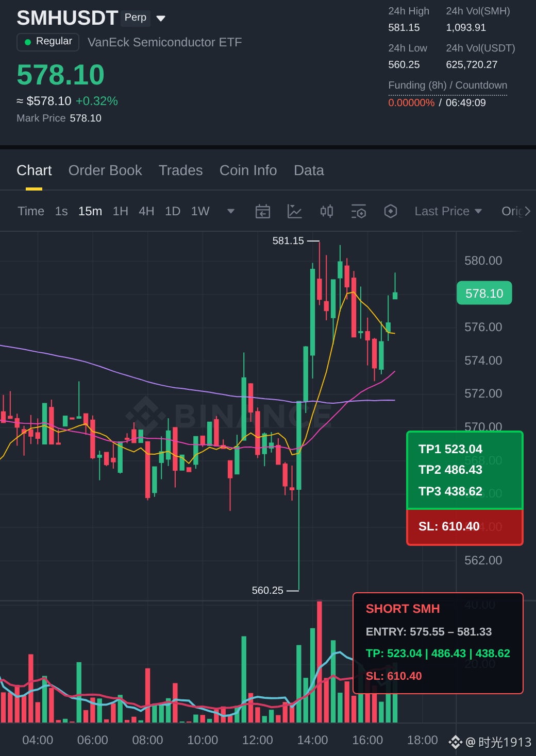Select the 1W interval
Screen dimensions: 536x756
click(x=200, y=211)
